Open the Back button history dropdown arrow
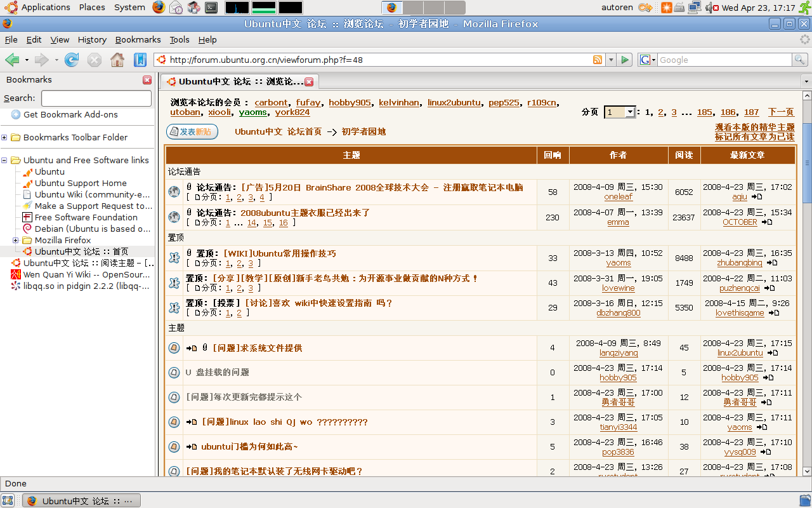The image size is (812, 508). [27, 60]
